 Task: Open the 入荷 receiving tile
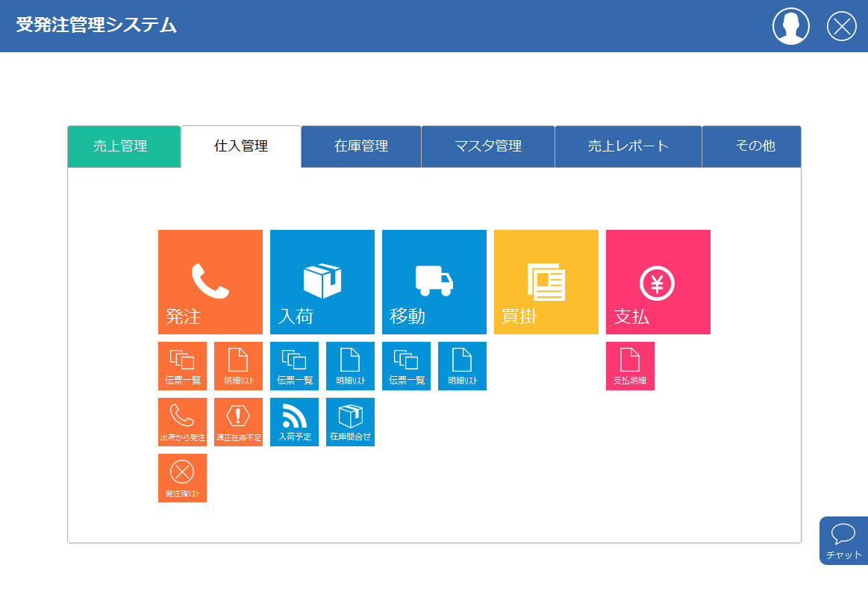point(322,282)
